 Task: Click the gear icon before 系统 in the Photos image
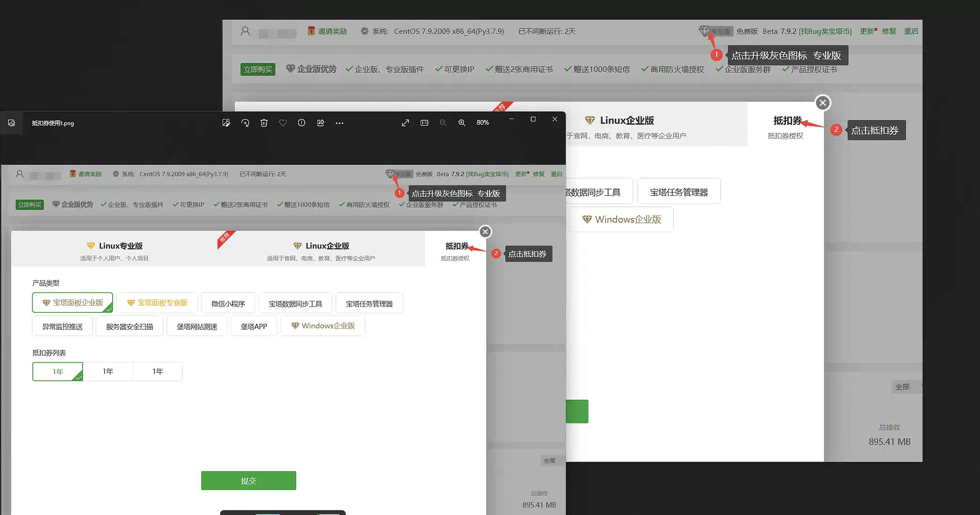(x=116, y=174)
